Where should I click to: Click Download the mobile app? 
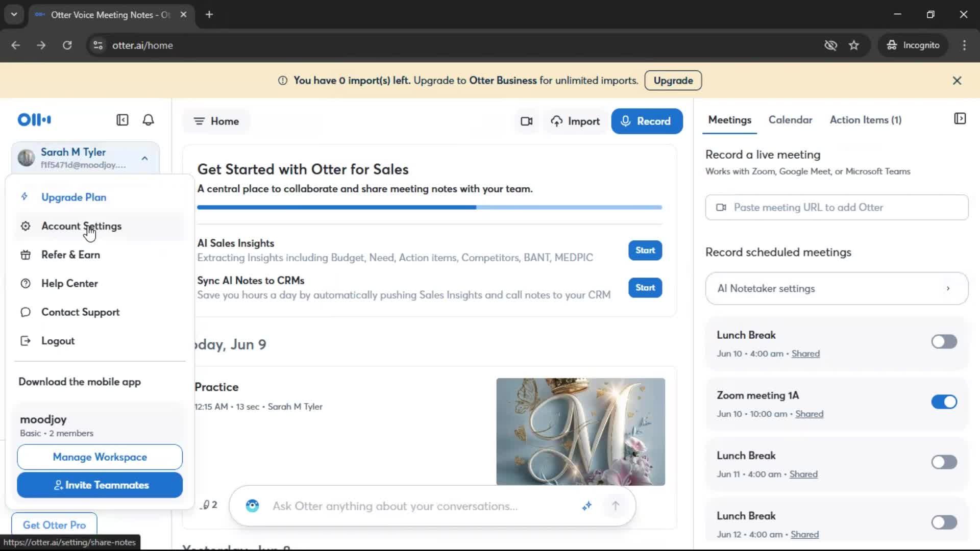click(80, 382)
